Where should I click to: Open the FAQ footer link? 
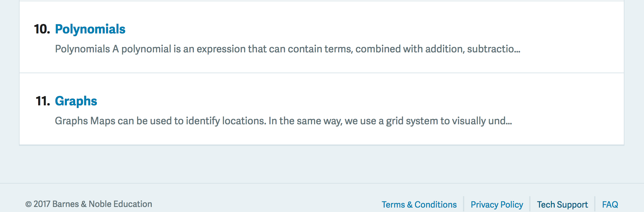610,204
